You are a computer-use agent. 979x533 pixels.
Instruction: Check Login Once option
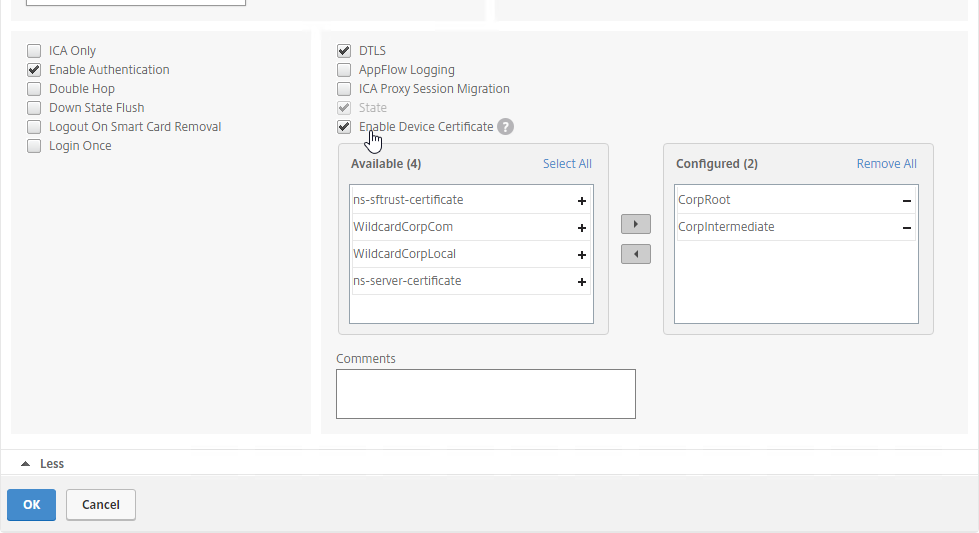[x=34, y=146]
